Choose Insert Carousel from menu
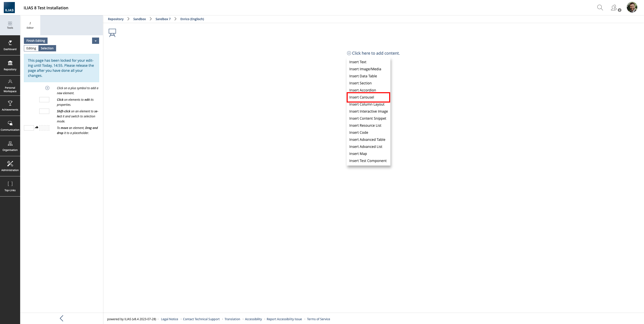644x324 pixels. point(361,97)
